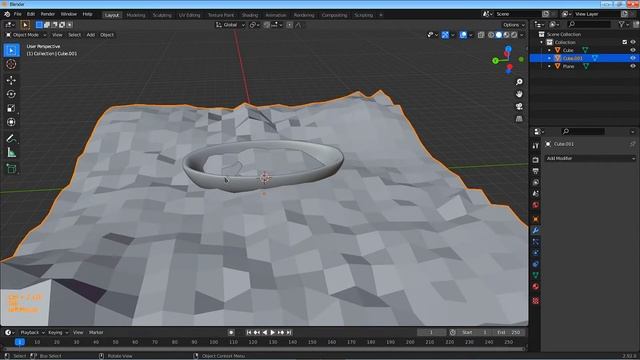Hide Cube in the outliner
This screenshot has height=360, width=640.
633,50
